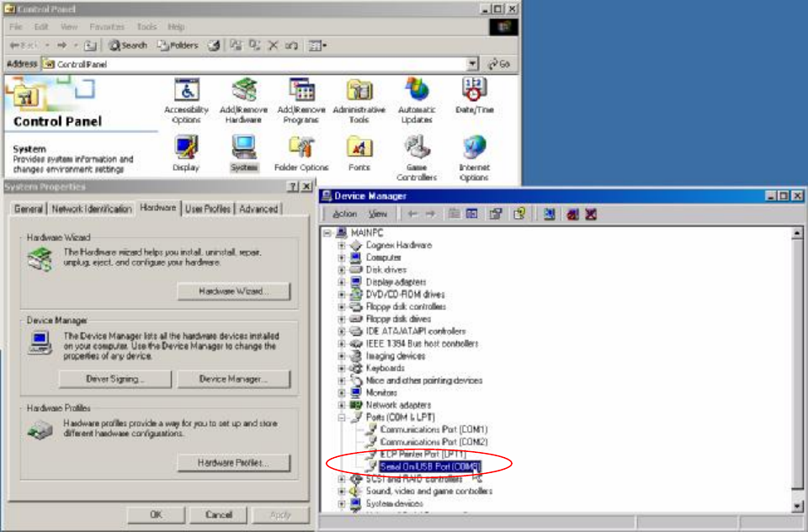This screenshot has height=532, width=808.
Task: Click Device Manager button in System Properties
Action: pos(233,379)
